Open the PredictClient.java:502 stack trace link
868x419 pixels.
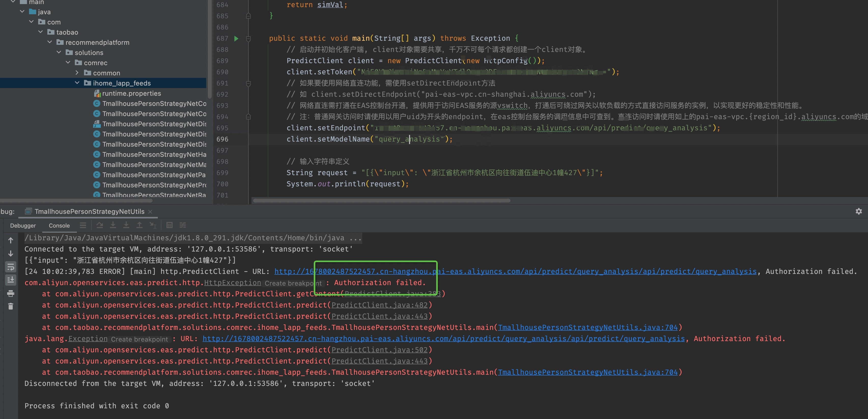pos(380,350)
